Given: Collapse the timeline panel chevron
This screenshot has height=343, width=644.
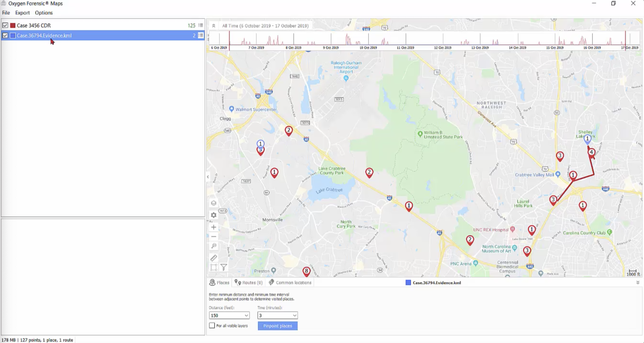Looking at the screenshot, I should (213, 26).
